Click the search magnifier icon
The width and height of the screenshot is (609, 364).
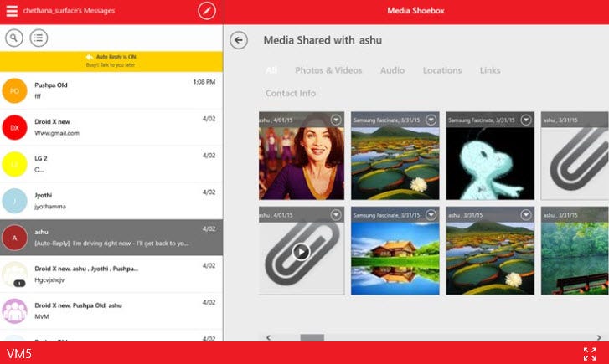(14, 38)
